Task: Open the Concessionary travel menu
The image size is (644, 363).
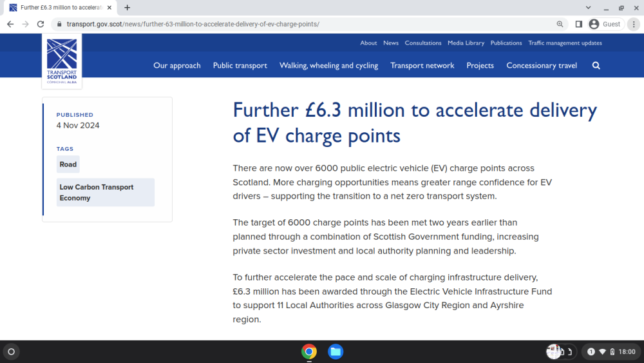Action: (x=542, y=65)
